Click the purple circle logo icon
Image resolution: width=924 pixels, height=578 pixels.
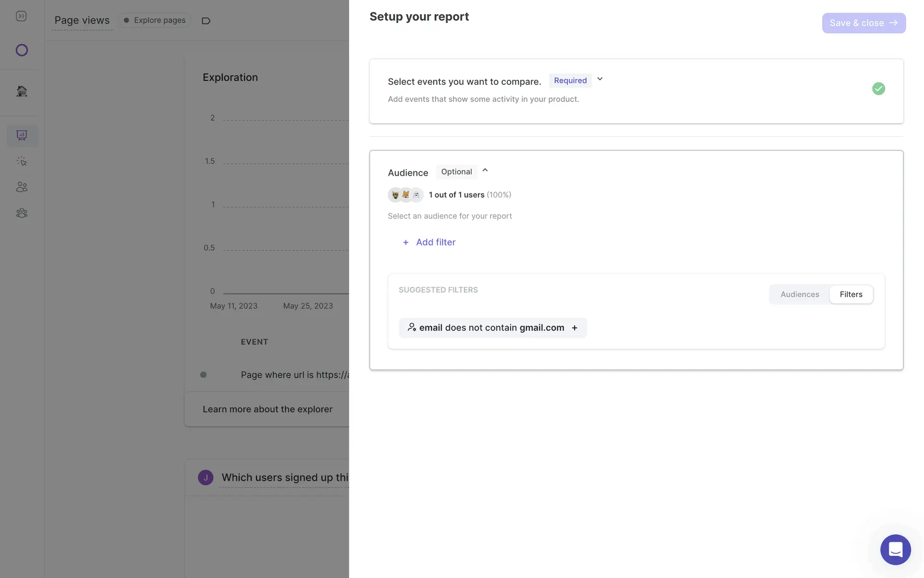coord(22,50)
